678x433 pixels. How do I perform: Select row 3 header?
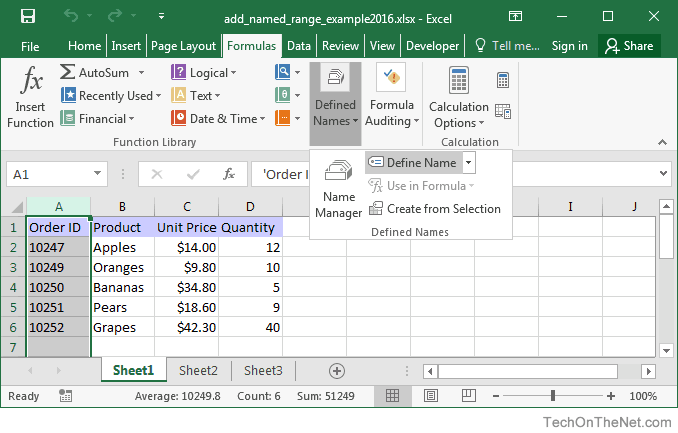13,267
